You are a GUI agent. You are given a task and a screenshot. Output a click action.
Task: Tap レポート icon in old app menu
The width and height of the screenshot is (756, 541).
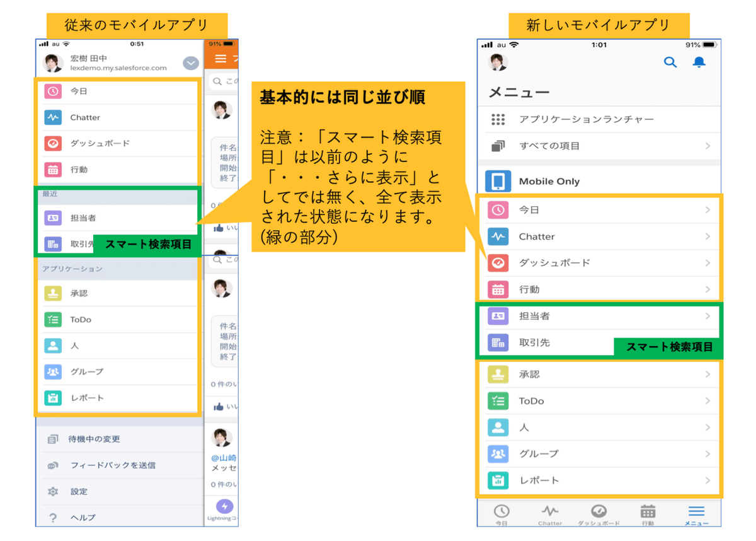tap(53, 398)
